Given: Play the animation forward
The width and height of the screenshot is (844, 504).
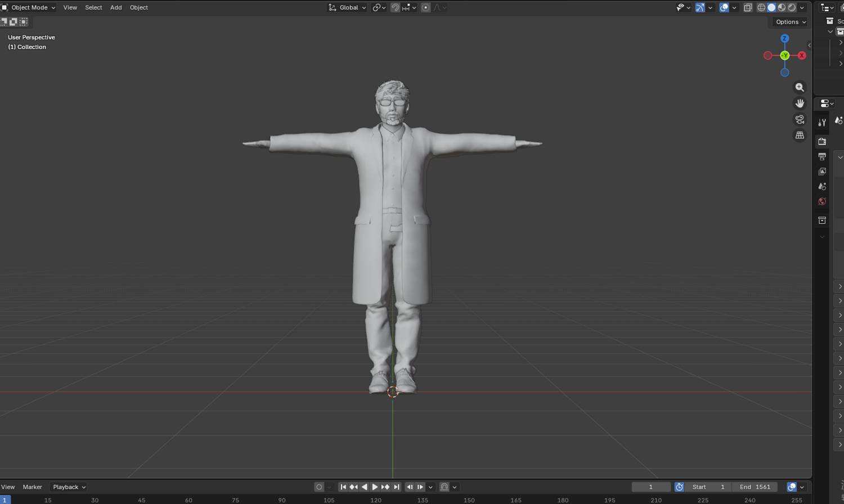Looking at the screenshot, I should coord(375,487).
